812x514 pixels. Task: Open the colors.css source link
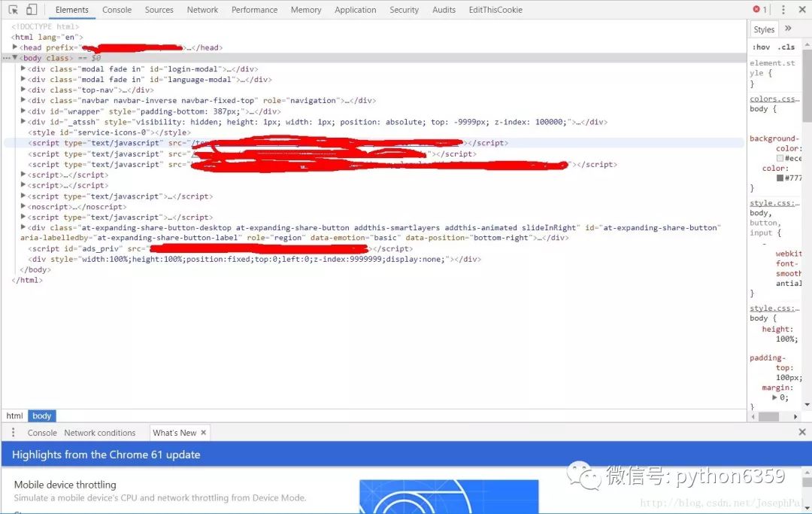(x=774, y=99)
